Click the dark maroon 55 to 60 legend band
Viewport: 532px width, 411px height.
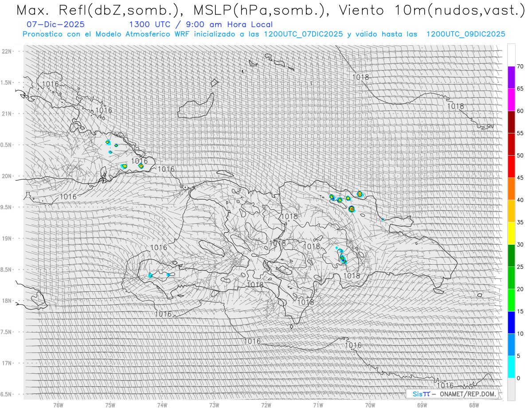[511, 122]
